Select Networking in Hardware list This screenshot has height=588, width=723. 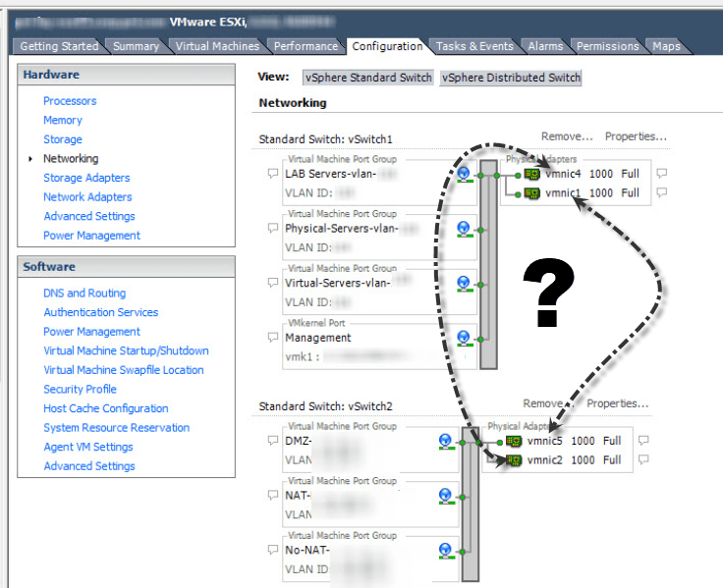point(71,158)
